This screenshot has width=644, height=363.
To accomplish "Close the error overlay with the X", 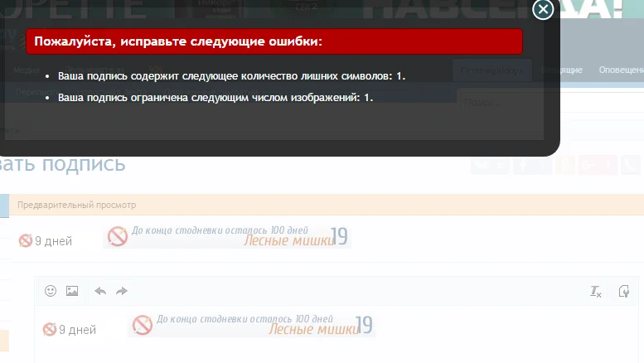I will pos(543,9).
